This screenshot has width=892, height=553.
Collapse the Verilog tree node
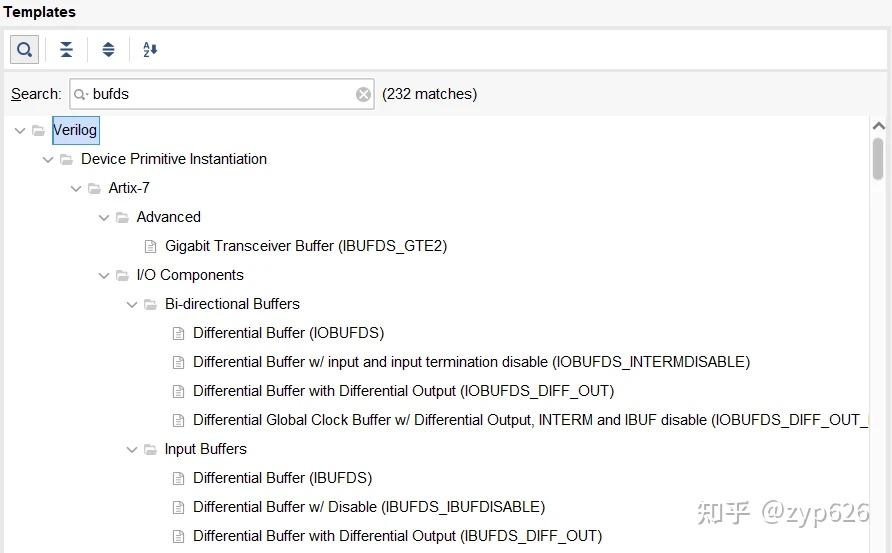19,130
